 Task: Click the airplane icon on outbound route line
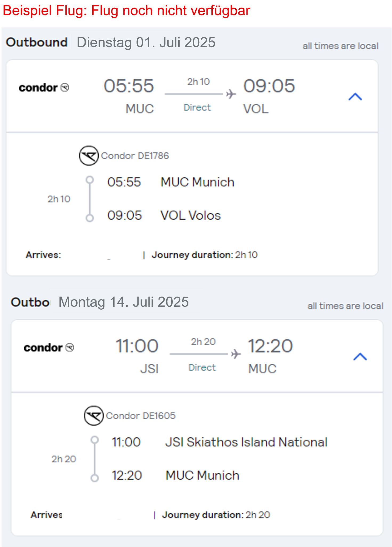[x=231, y=94]
